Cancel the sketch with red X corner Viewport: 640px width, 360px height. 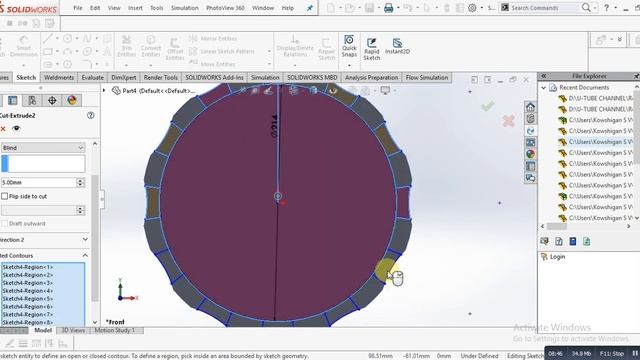click(509, 121)
